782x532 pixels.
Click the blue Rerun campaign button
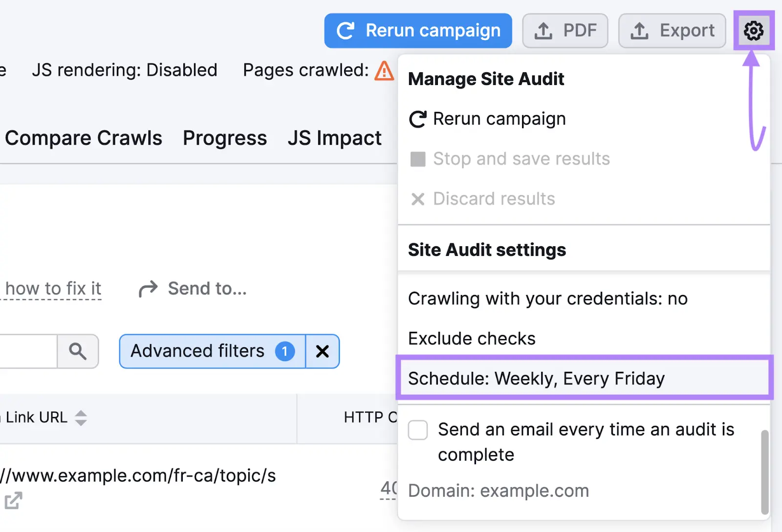[x=418, y=30]
